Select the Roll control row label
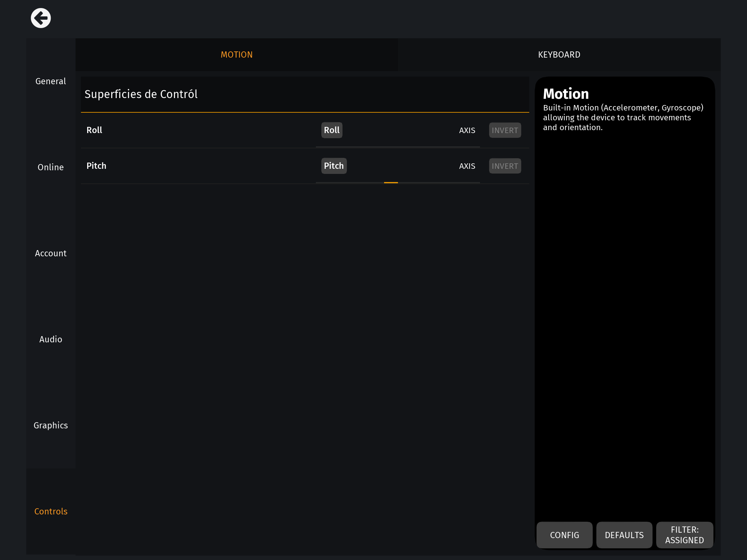Screen dimensions: 747x560 click(x=94, y=130)
